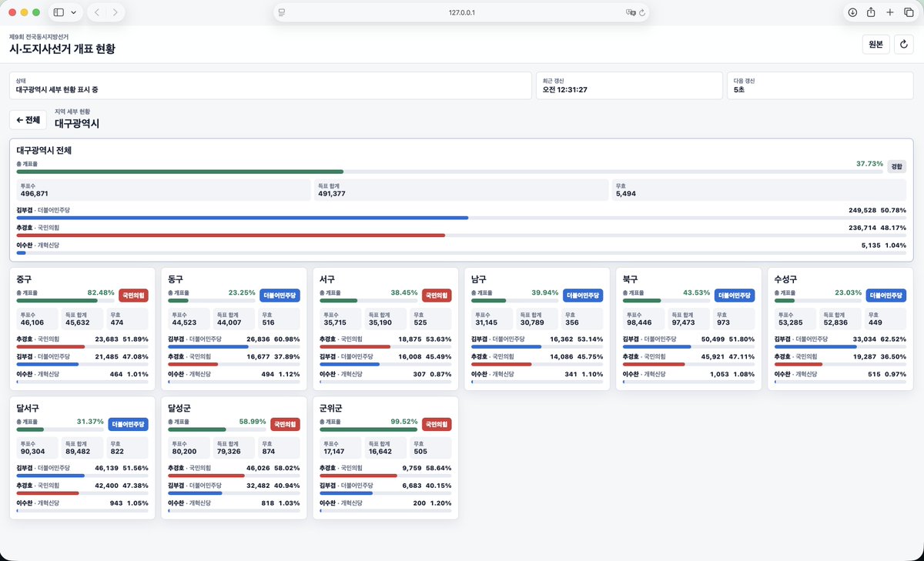Click 이수찬 341 row in 남구 card
924x561 pixels.
(537, 376)
